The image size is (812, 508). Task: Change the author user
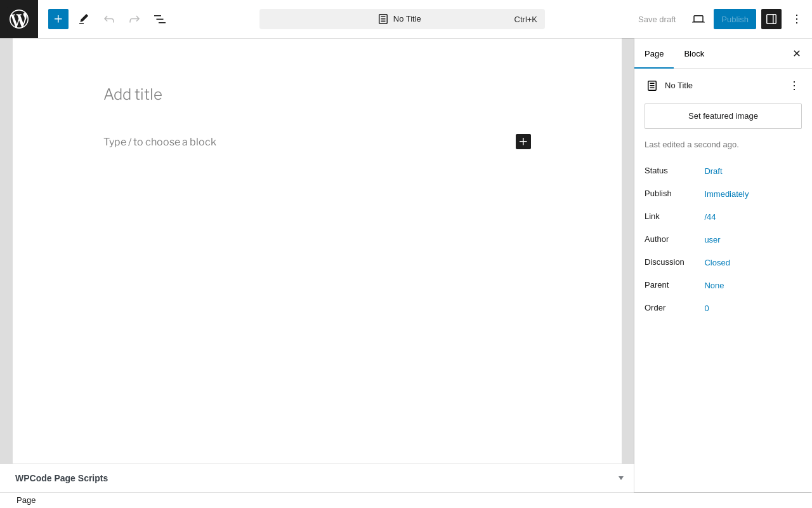click(x=712, y=239)
